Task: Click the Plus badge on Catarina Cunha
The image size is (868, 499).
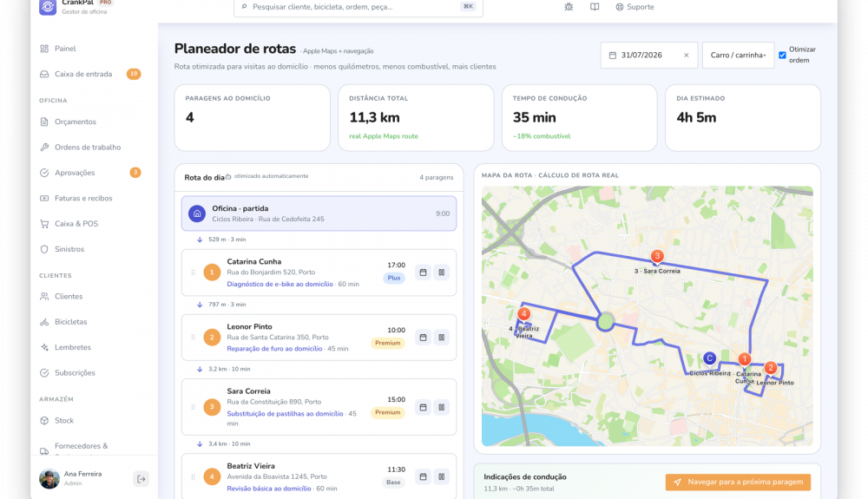Action: point(394,279)
